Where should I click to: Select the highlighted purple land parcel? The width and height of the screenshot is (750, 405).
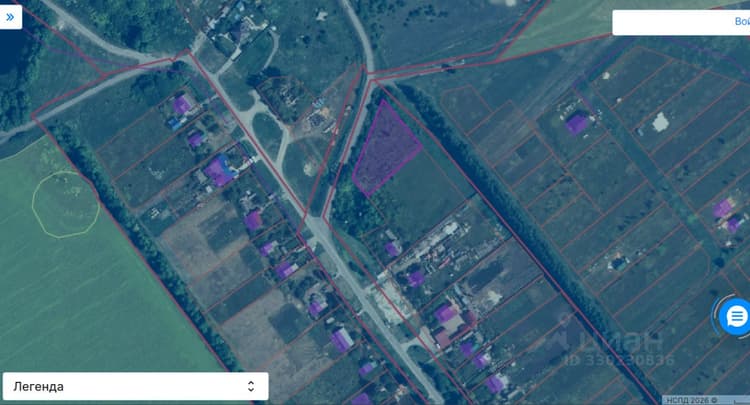tap(385, 150)
